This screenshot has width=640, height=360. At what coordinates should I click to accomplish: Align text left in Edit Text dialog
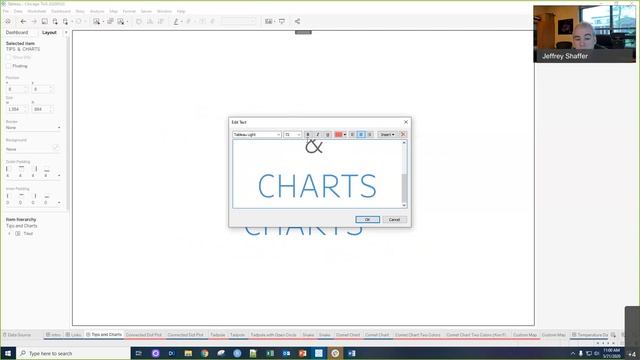352,134
